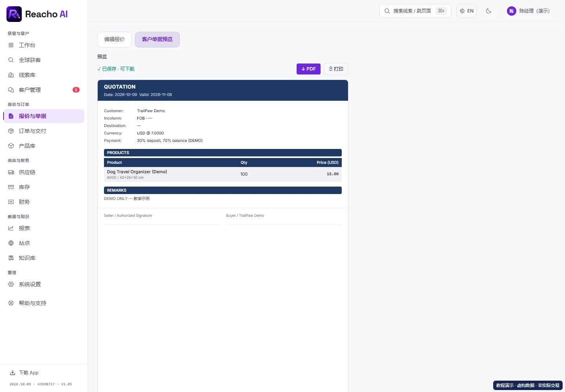
Task: Open the 供应链 truck icon
Action: click(x=11, y=172)
